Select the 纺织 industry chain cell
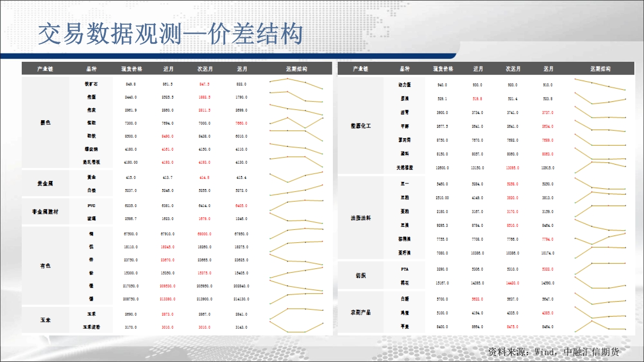 360,276
